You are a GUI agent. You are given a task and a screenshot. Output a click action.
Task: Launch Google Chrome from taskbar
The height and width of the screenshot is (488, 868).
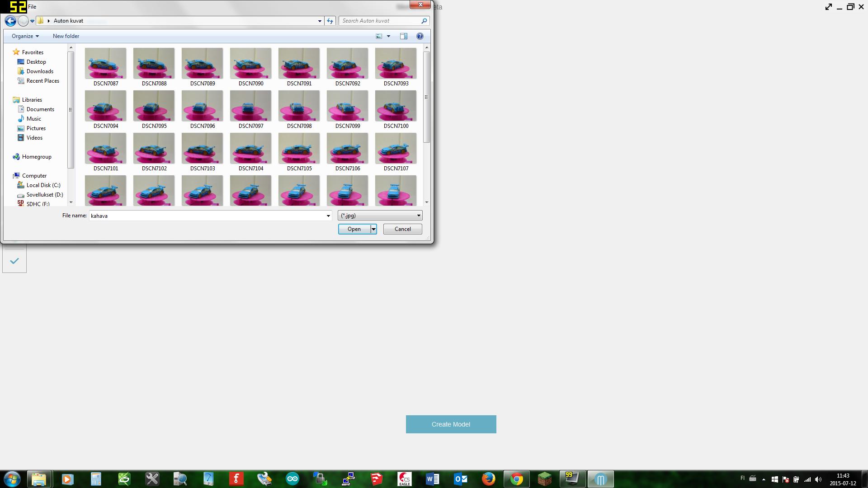pos(516,479)
